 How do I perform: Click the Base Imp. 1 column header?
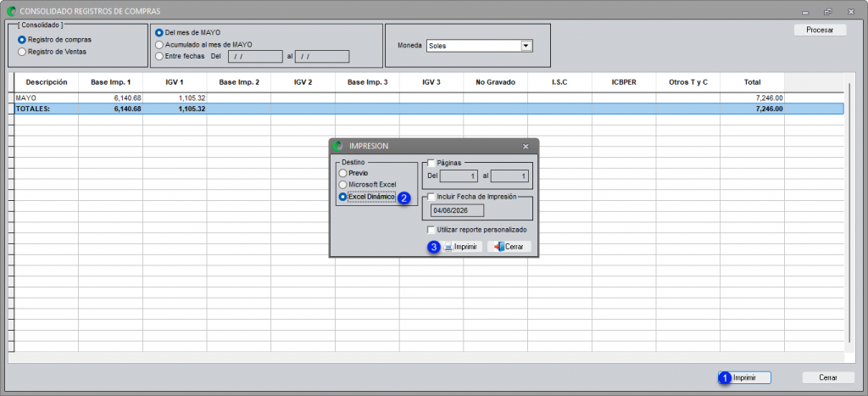tap(111, 82)
